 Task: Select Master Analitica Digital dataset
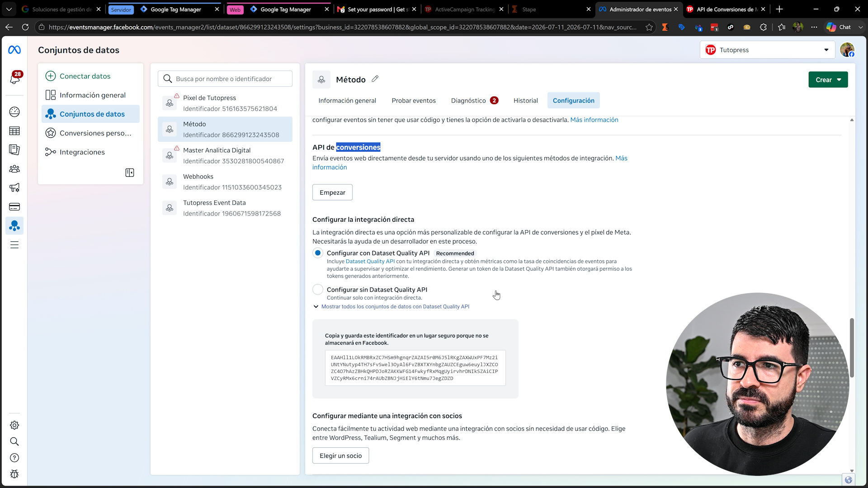point(225,155)
